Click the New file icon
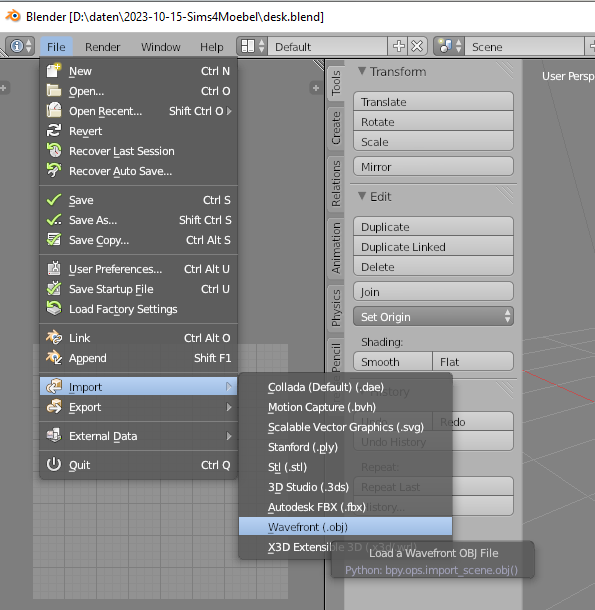 click(54, 71)
